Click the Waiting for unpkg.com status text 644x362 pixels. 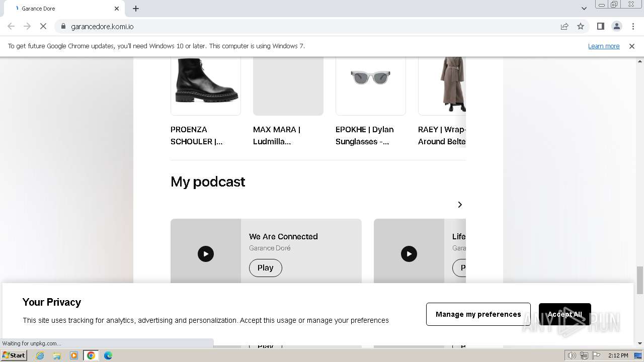32,344
